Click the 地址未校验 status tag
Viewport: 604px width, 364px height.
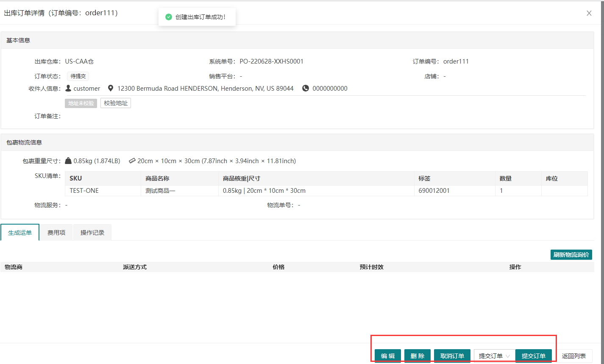[81, 103]
